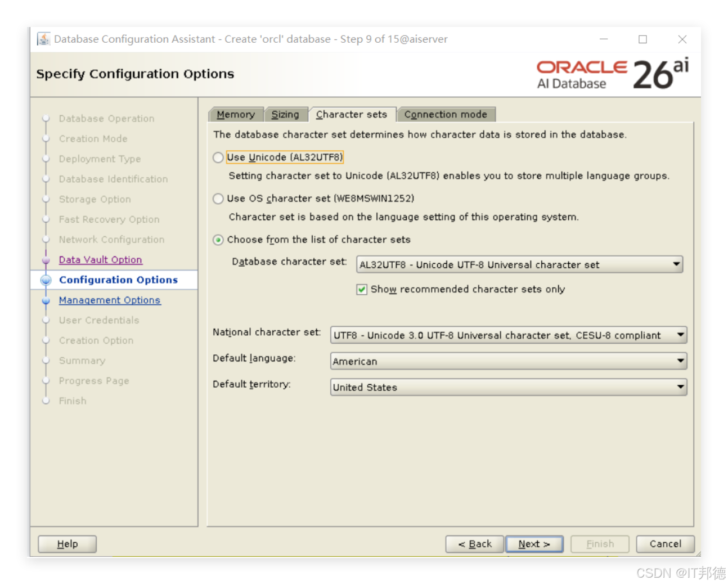This screenshot has height=585, width=728.
Task: Click the Storage Option step
Action: tap(95, 200)
